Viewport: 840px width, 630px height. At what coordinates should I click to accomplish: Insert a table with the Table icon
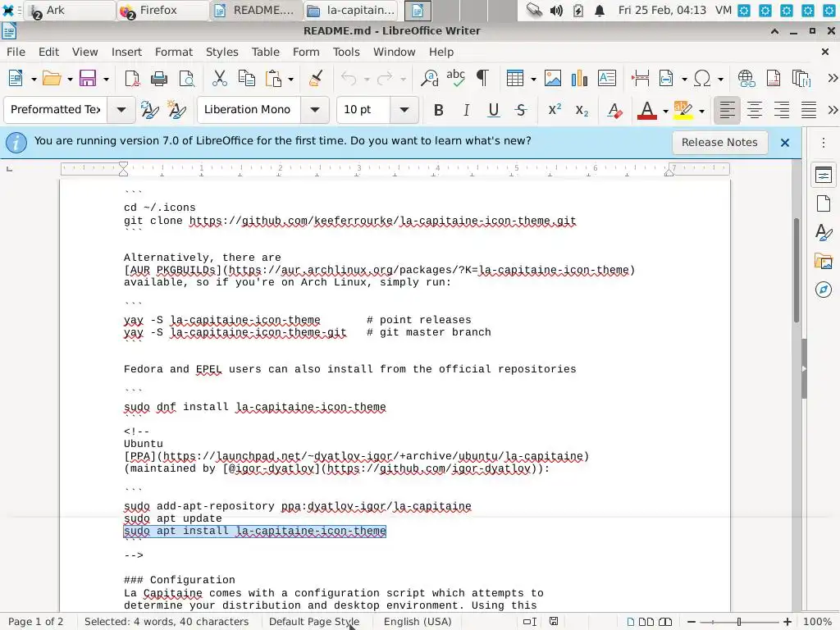[x=515, y=78]
